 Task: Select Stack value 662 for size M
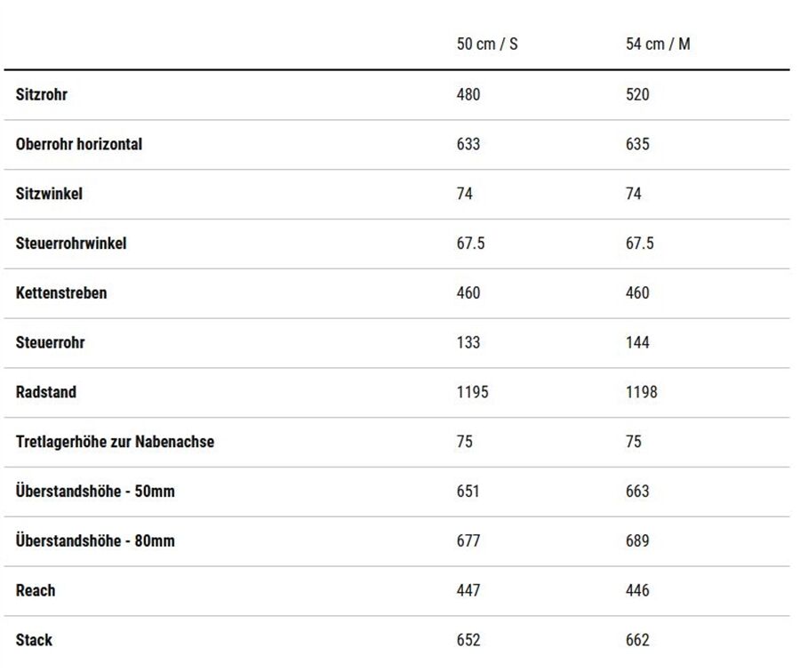[x=637, y=639]
